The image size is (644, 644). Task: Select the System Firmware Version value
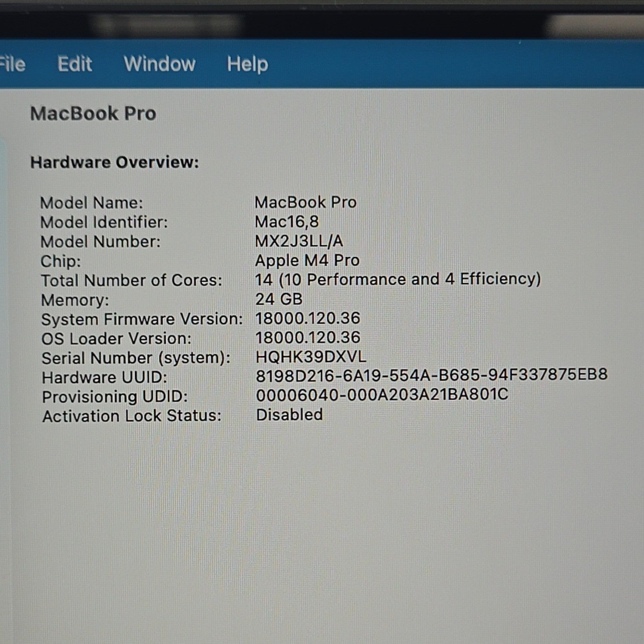coord(308,318)
